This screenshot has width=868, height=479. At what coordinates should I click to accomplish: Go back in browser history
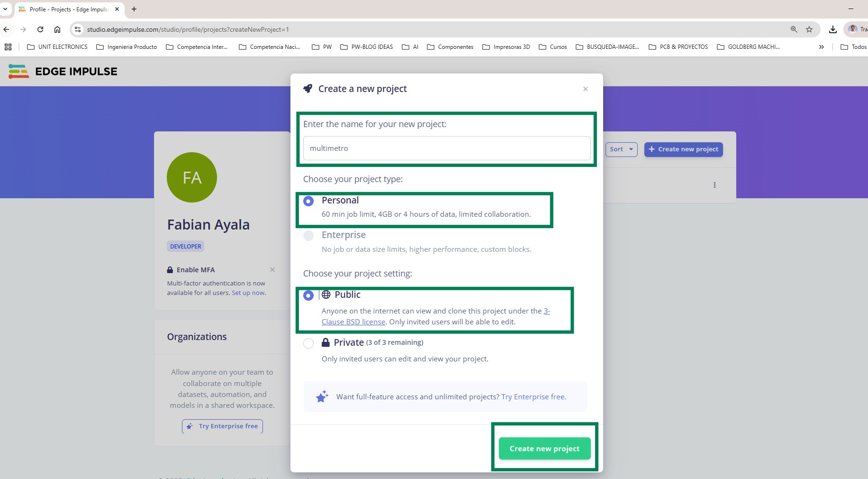point(6,29)
